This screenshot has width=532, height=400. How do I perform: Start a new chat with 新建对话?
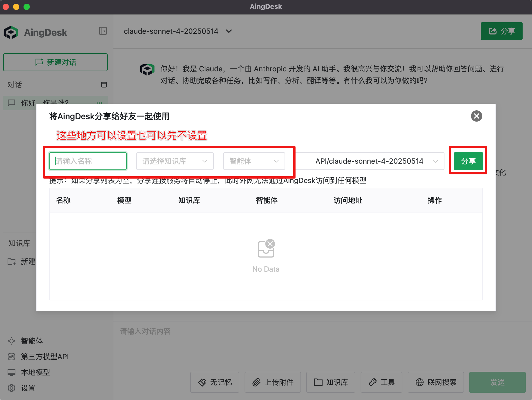tap(55, 62)
